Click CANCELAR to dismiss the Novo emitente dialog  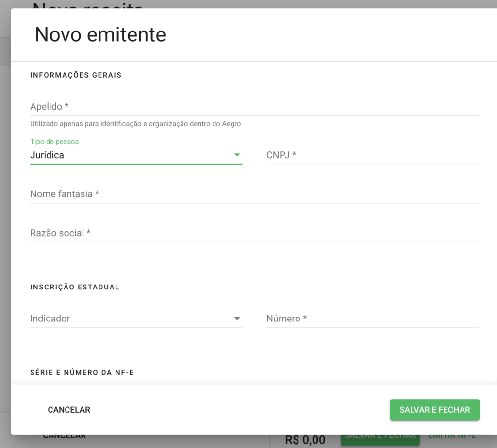point(68,410)
